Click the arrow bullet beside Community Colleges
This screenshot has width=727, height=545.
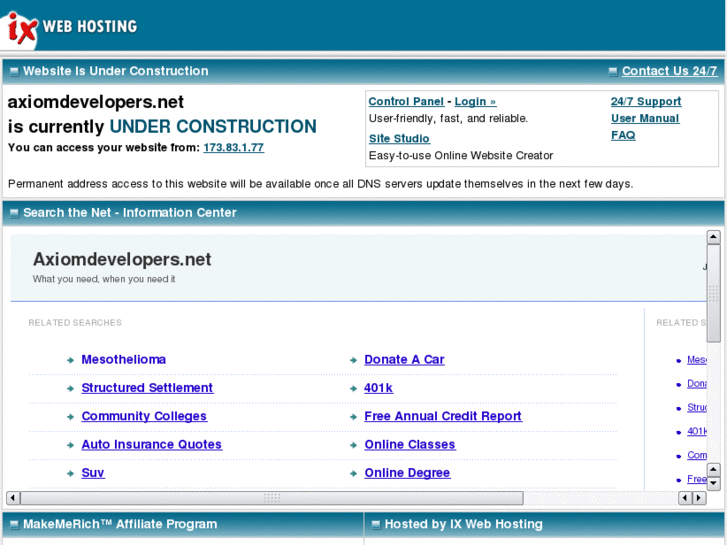tap(70, 417)
